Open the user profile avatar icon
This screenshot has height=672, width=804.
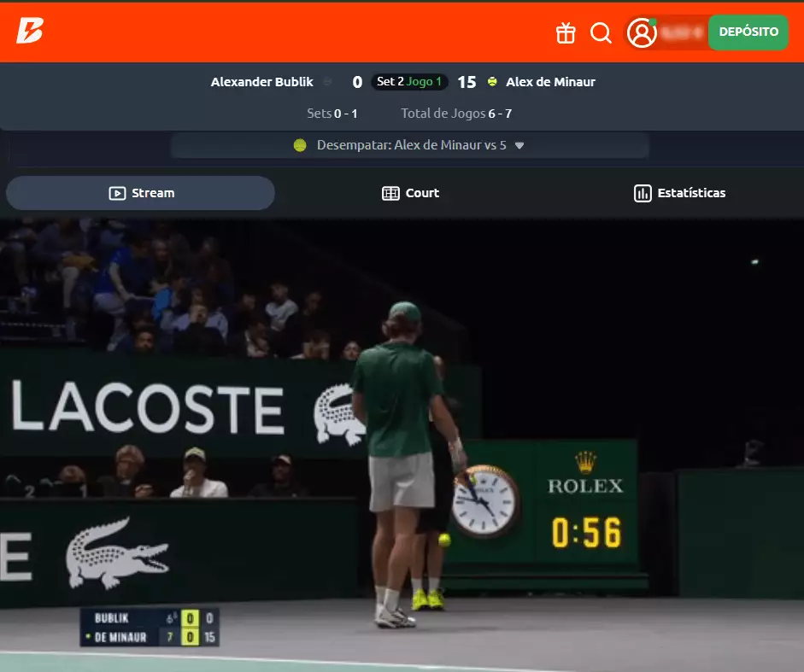click(x=642, y=32)
